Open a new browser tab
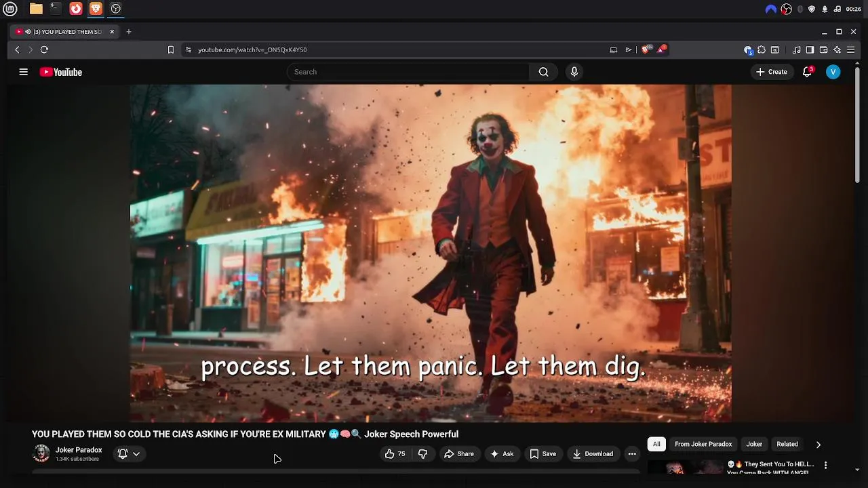The image size is (868, 488). [x=129, y=32]
